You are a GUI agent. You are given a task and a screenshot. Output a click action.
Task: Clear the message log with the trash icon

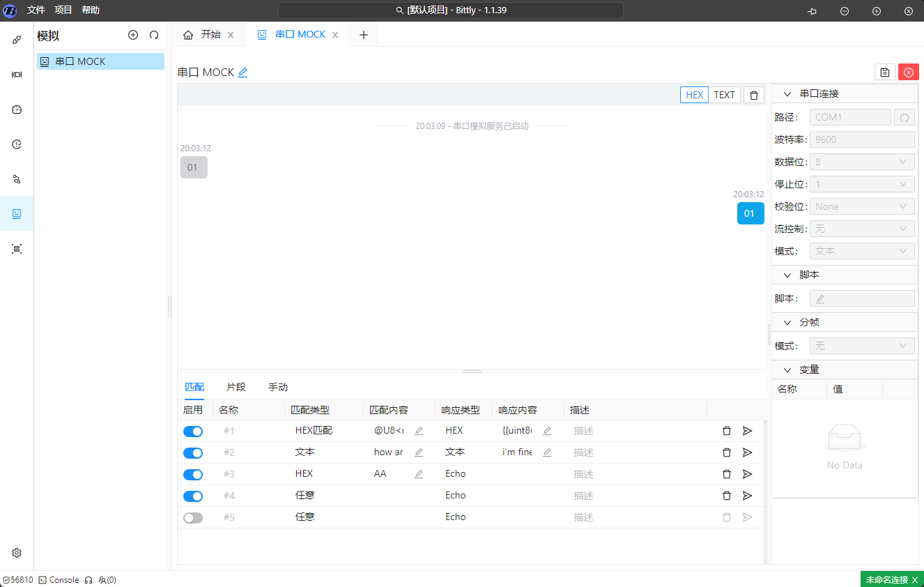point(754,96)
